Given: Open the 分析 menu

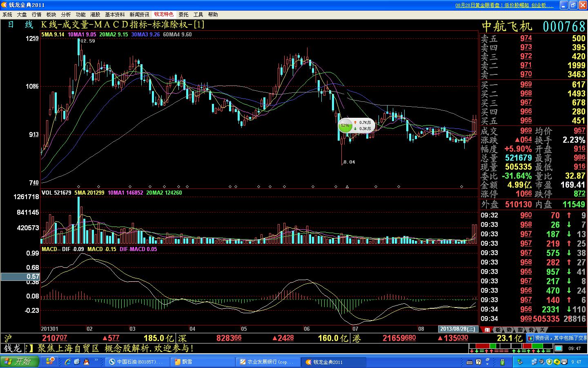Looking at the screenshot, I should click(66, 14).
